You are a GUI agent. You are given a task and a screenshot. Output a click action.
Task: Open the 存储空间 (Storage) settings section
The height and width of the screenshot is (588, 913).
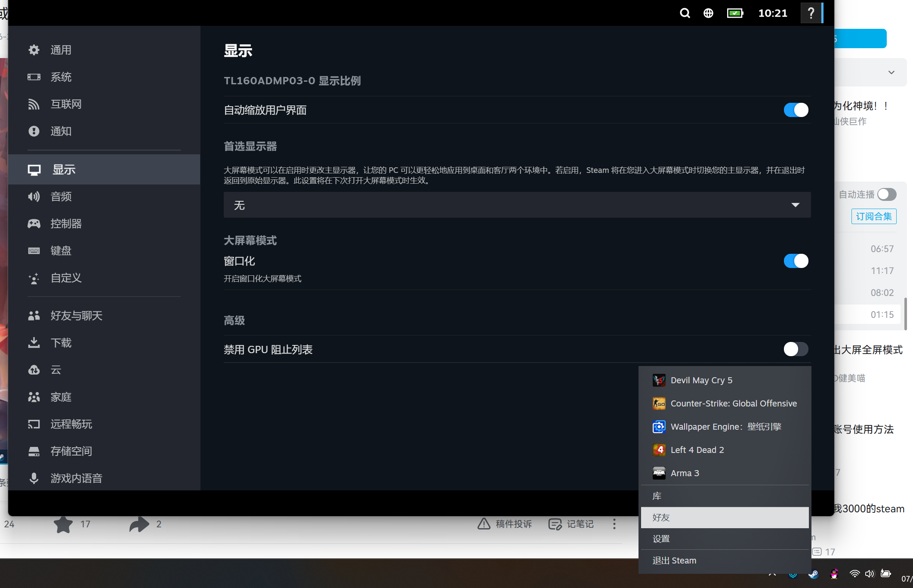pos(71,451)
